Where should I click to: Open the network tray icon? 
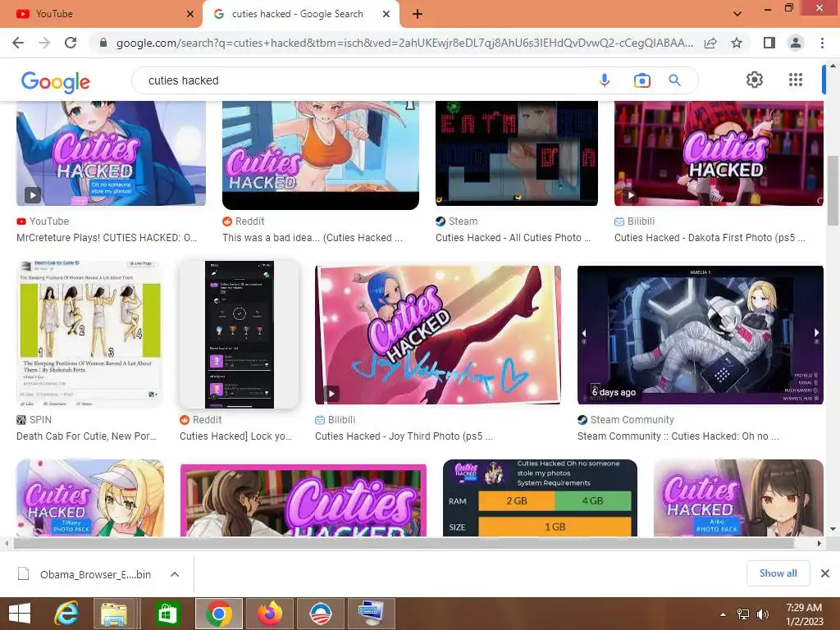[743, 614]
